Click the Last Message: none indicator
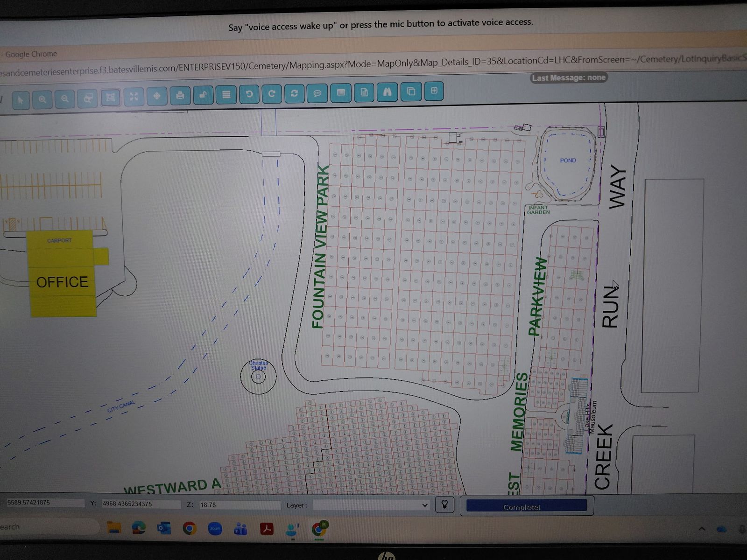747x560 pixels. pyautogui.click(x=569, y=77)
